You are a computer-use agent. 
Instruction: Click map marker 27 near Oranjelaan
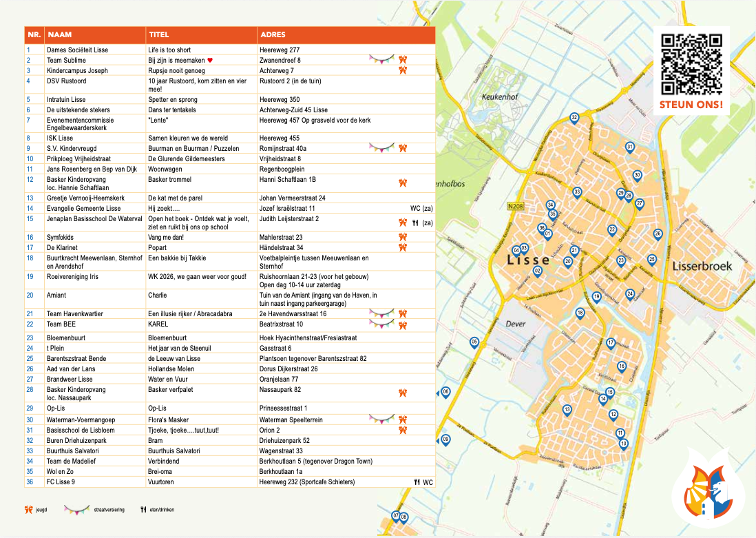click(640, 204)
